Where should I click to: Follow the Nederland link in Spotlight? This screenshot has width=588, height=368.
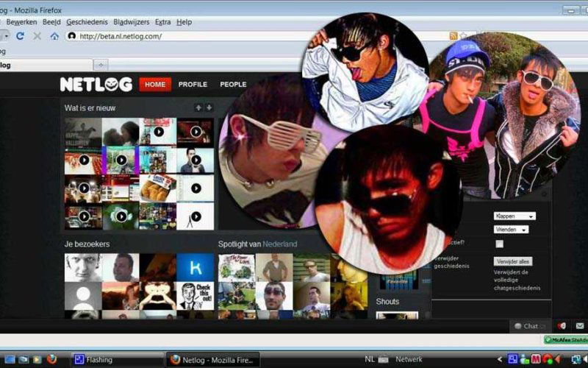[280, 244]
